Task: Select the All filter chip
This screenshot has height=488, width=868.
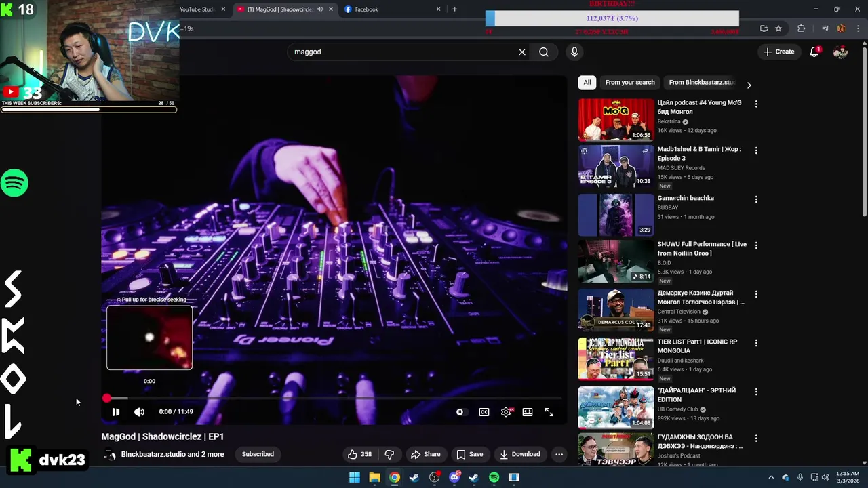Action: (x=587, y=82)
